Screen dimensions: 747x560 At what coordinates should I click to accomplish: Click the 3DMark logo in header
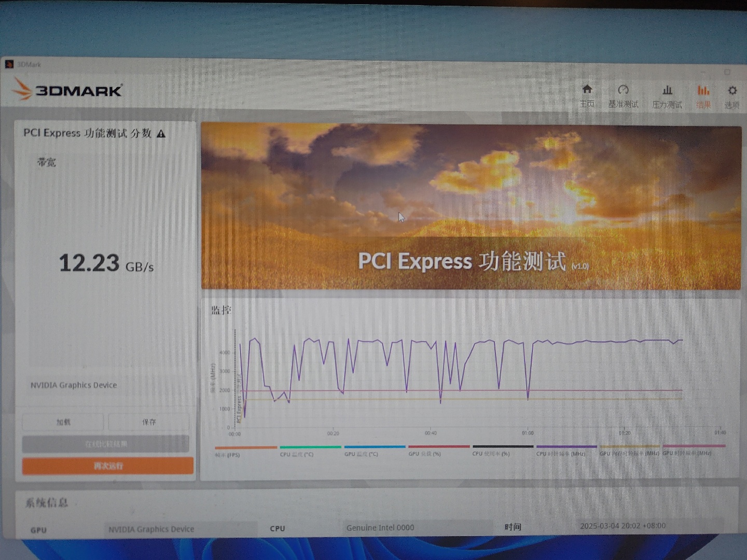(67, 90)
